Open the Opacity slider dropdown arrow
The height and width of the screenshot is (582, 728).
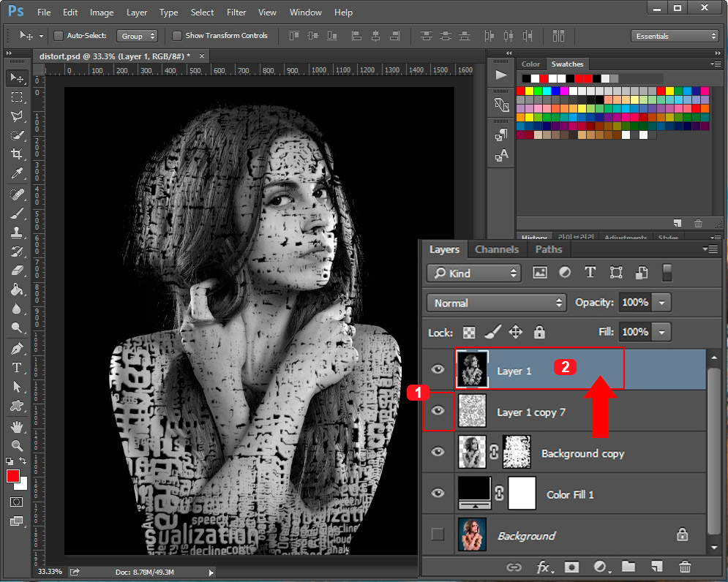pos(661,303)
